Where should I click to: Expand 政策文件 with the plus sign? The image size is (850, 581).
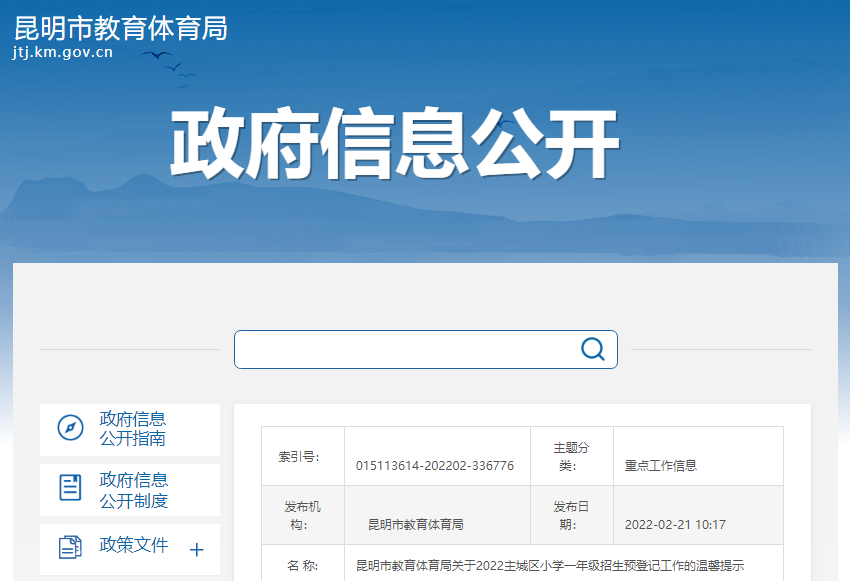tap(197, 549)
